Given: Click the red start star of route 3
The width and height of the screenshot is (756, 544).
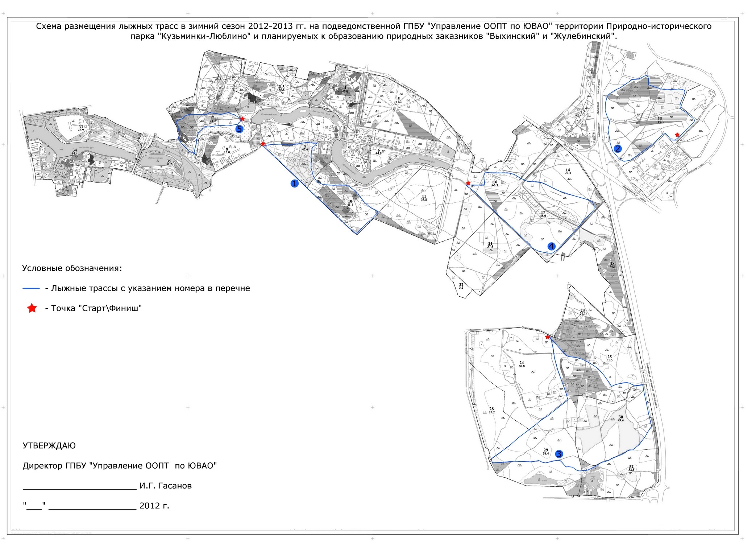Looking at the screenshot, I should tap(547, 337).
